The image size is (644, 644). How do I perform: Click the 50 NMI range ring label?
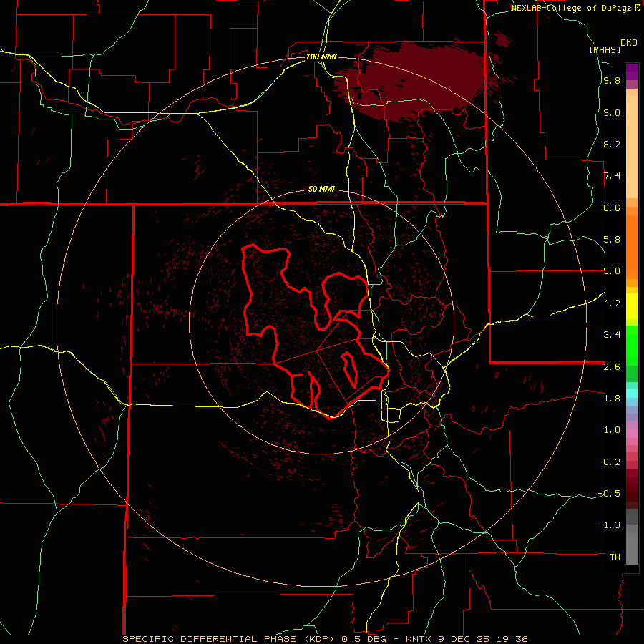(x=321, y=190)
